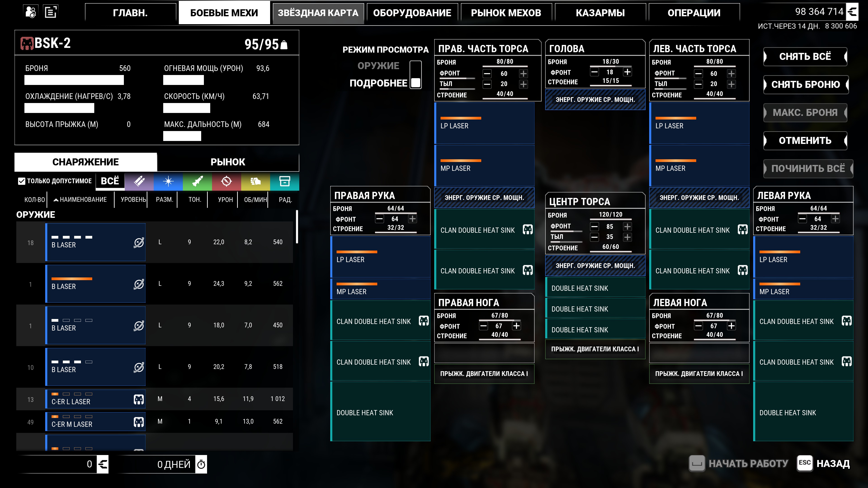868x488 pixels.
Task: Toggle the 'Только допустимое' checkbox
Action: point(21,181)
